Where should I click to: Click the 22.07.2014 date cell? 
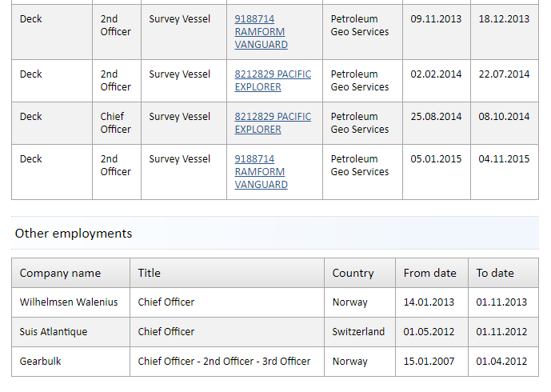[x=505, y=81]
